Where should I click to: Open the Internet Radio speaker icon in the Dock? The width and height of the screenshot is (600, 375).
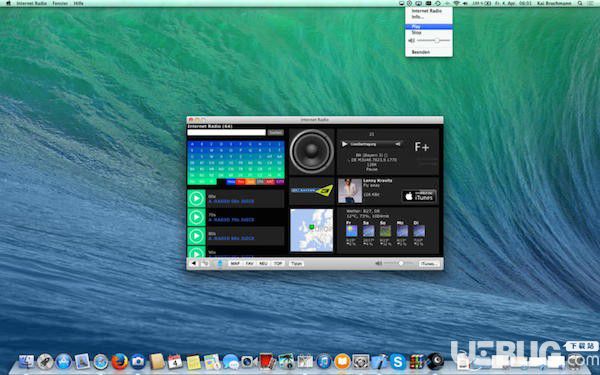[435, 361]
